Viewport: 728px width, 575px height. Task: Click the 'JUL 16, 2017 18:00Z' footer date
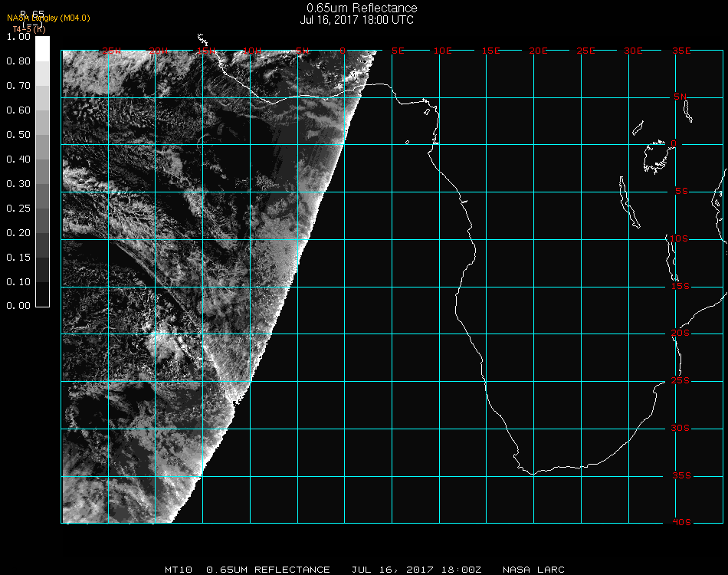[x=417, y=570]
